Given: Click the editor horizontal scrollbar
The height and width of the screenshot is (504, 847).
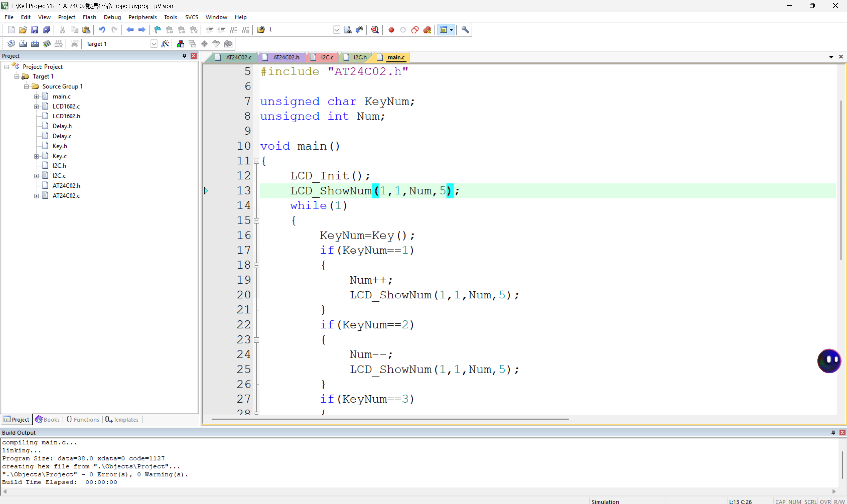Looking at the screenshot, I should tap(390, 419).
